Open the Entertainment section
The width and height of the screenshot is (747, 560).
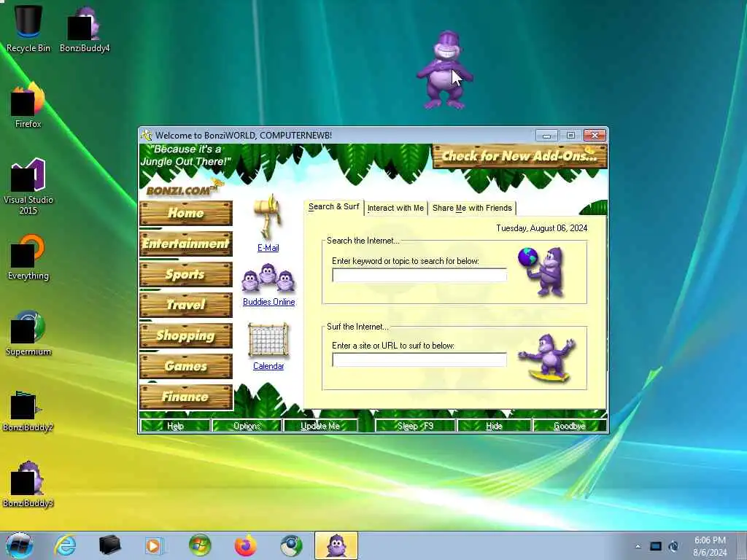186,244
